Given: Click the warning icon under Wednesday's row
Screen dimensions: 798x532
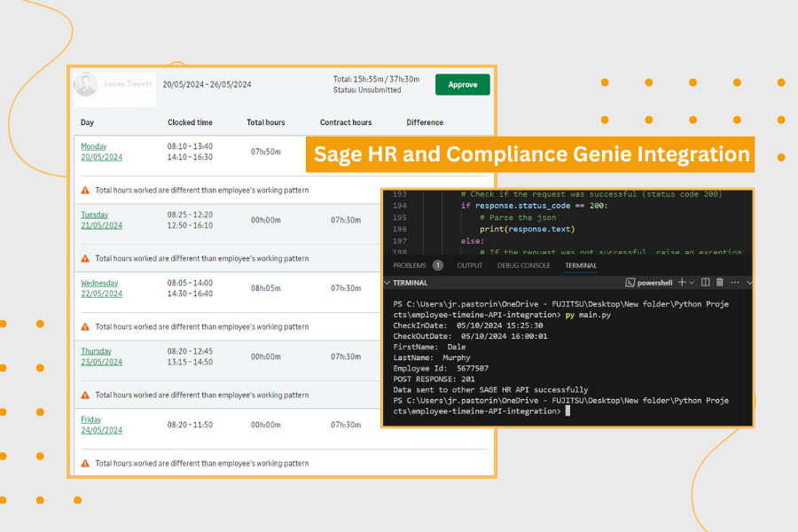Looking at the screenshot, I should click(85, 327).
